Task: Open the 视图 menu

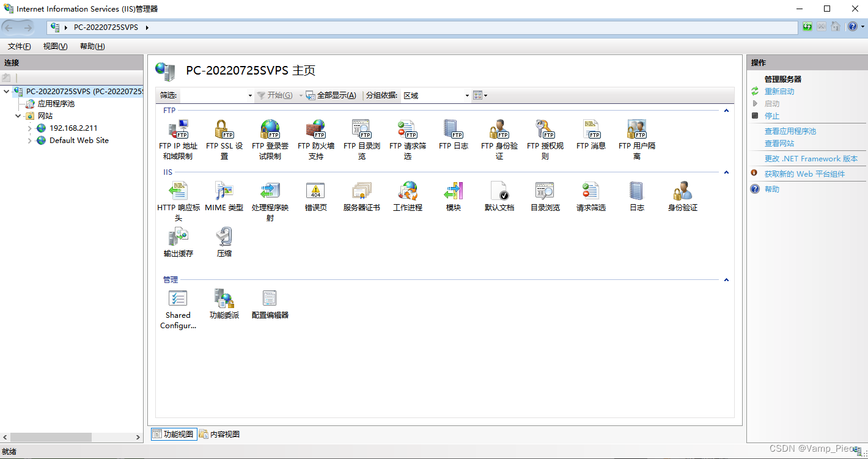Action: pyautogui.click(x=55, y=46)
